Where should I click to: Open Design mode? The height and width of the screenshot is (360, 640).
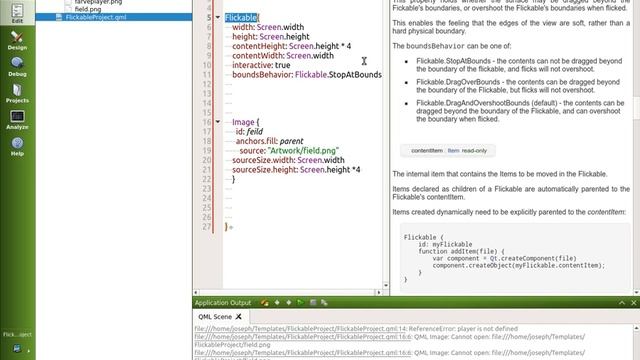point(17,40)
